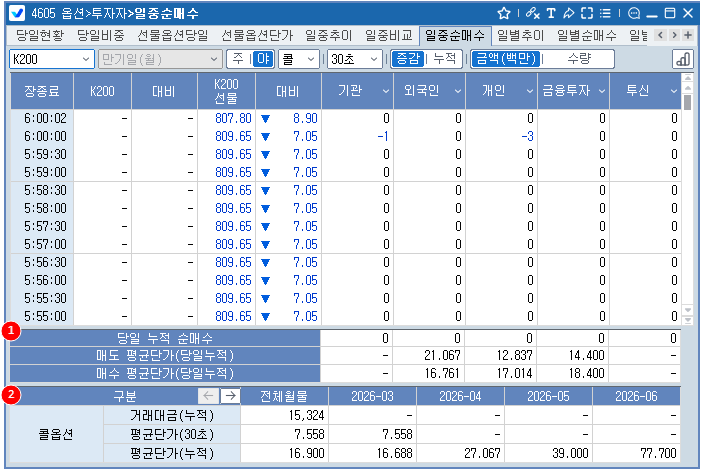This screenshot has height=470, width=701.
Task: Open the K200 underlying asset dropdown
Action: pyautogui.click(x=51, y=59)
